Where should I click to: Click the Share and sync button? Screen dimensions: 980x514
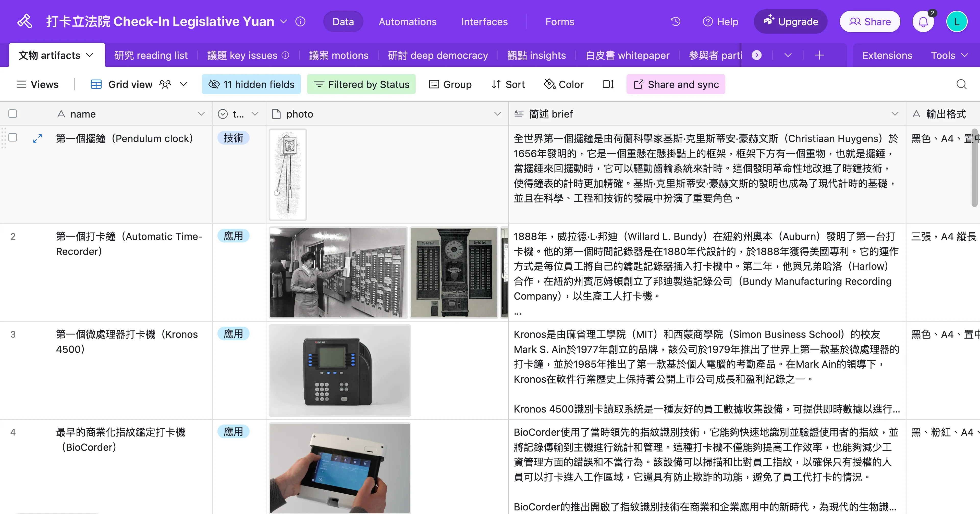point(676,84)
